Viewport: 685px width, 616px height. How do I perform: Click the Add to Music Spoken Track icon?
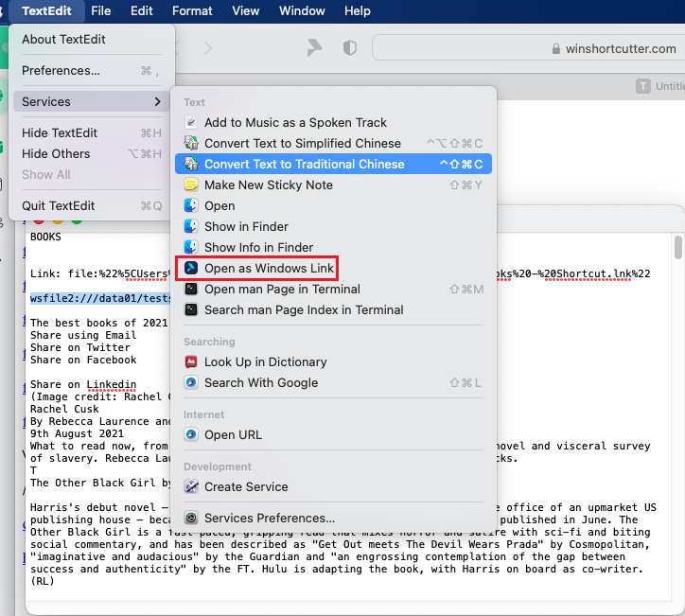click(191, 123)
